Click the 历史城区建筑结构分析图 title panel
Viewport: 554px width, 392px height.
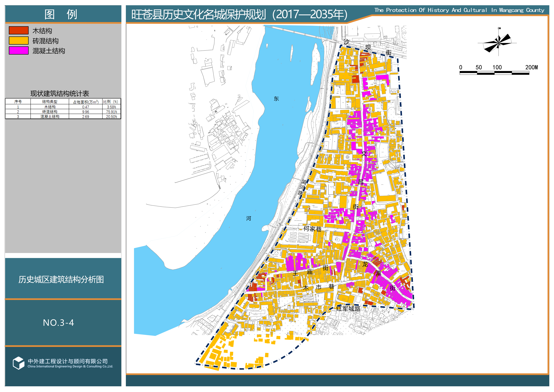[61, 279]
